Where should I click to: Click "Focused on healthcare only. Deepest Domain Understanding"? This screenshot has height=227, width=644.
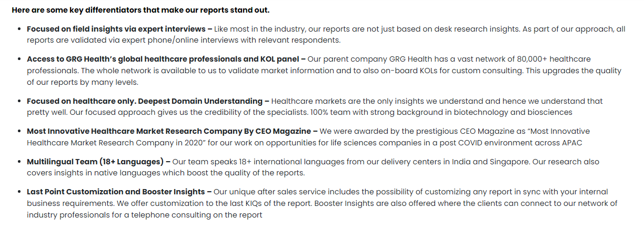pyautogui.click(x=145, y=101)
